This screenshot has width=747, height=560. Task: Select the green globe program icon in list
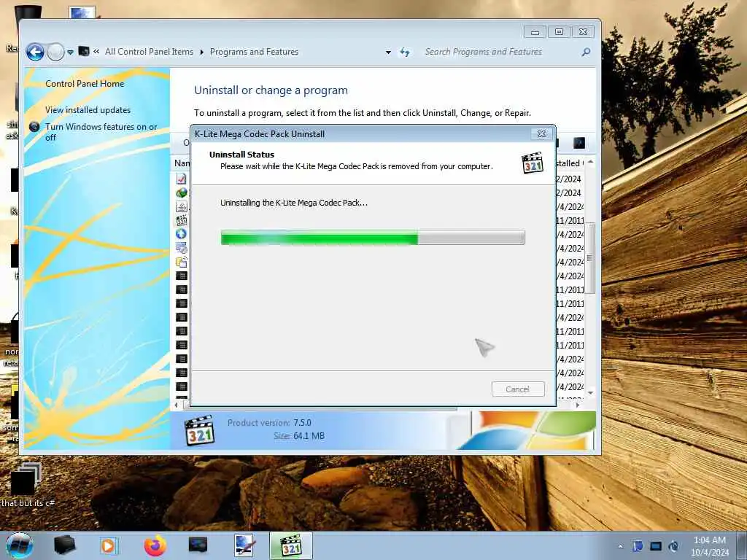182,192
